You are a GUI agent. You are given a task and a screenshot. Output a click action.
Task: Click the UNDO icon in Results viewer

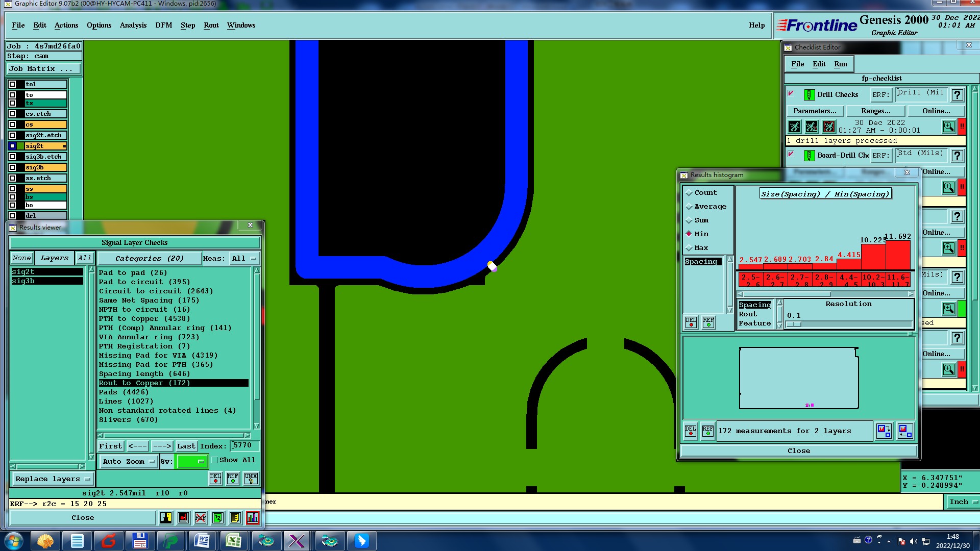point(251,478)
